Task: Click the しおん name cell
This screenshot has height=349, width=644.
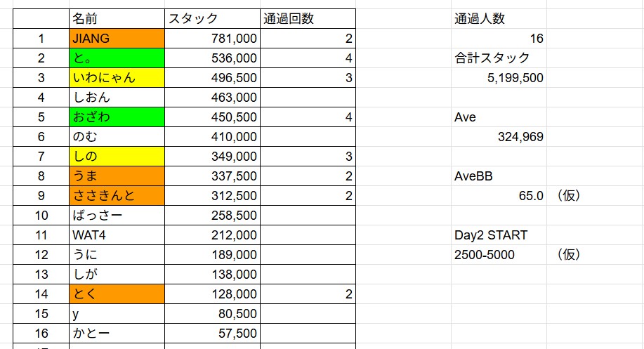Action: point(117,98)
